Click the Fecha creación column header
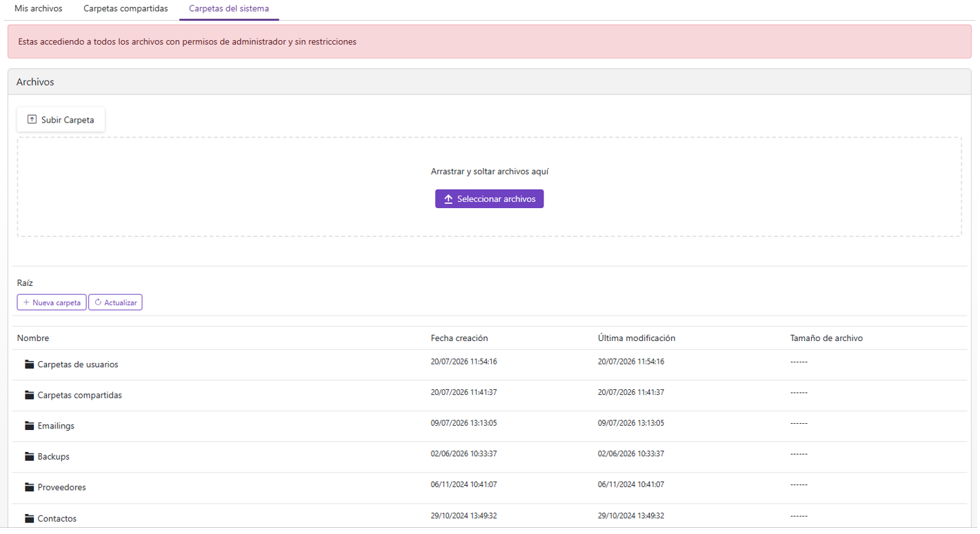The image size is (980, 534). pyautogui.click(x=459, y=338)
